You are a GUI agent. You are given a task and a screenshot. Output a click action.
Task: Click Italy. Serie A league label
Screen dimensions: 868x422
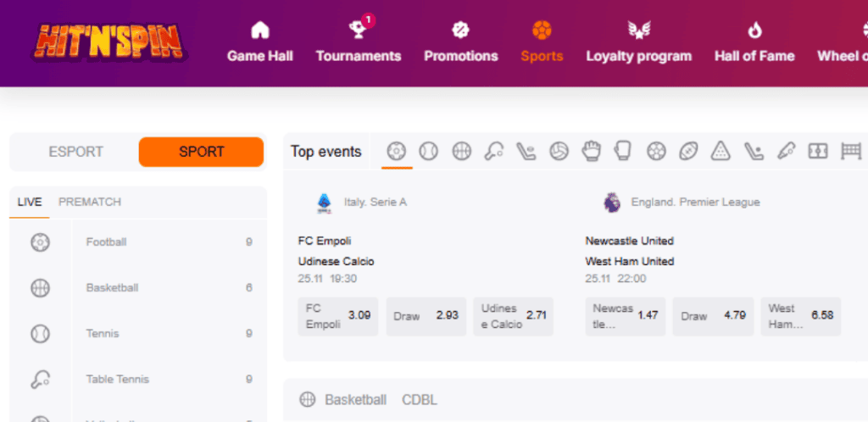click(x=376, y=203)
